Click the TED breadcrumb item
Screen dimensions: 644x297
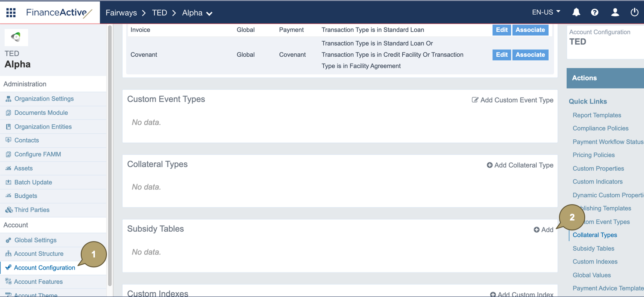(159, 13)
